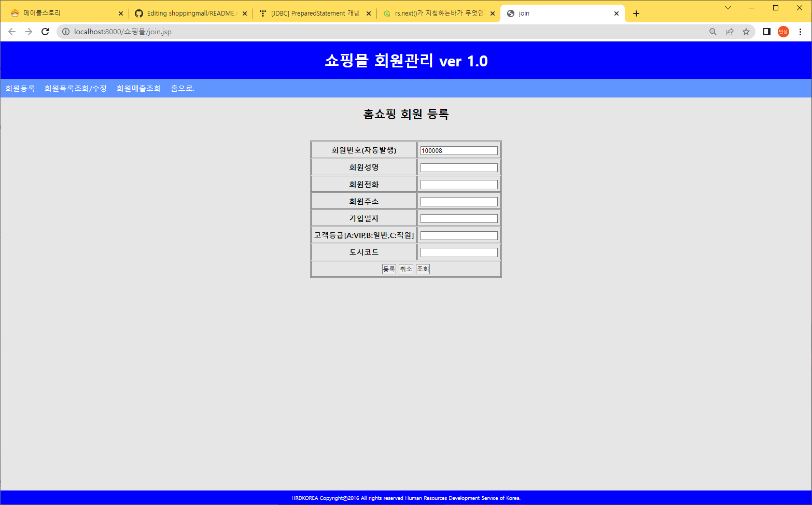
Task: Open 회원매출조회 from the navigation bar
Action: (x=138, y=88)
